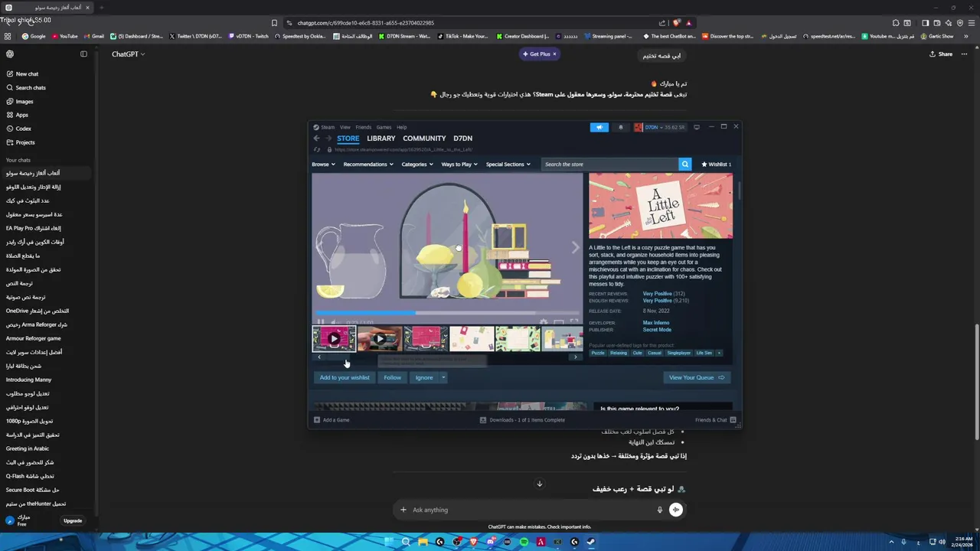Reload the Steam store page
Viewport: 980px width, 551px height.
coord(317,150)
